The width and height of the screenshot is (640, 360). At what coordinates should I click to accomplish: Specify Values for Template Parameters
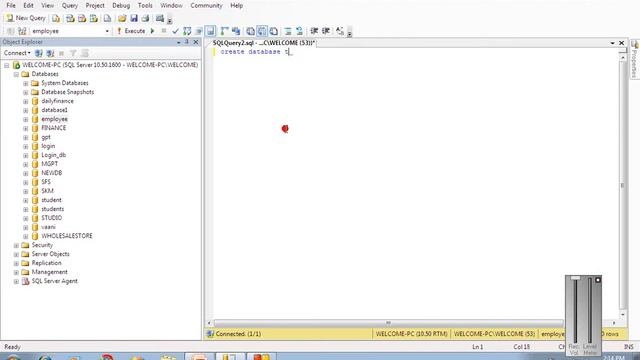(x=340, y=31)
